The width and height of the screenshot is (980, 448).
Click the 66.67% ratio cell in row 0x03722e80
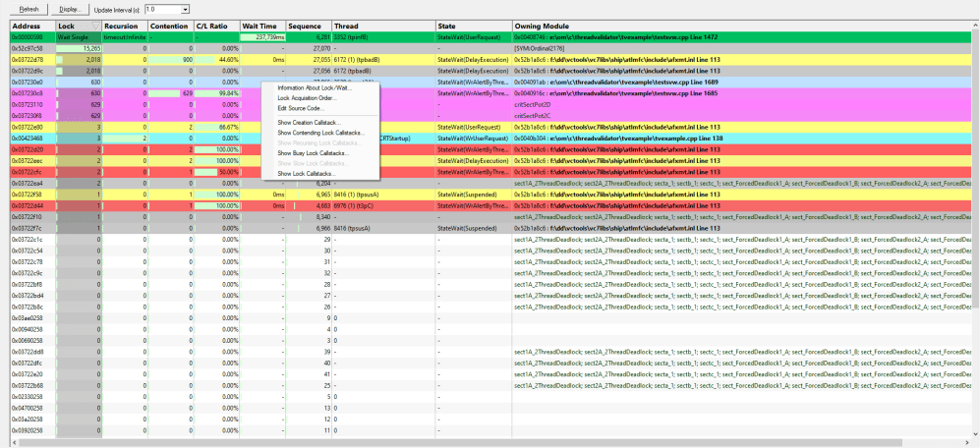(216, 127)
